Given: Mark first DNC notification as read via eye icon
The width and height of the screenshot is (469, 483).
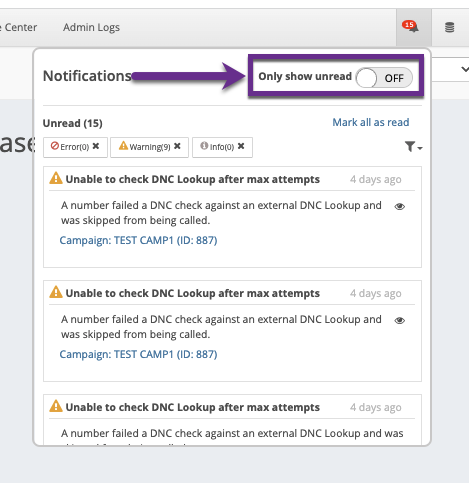Looking at the screenshot, I should tap(399, 207).
